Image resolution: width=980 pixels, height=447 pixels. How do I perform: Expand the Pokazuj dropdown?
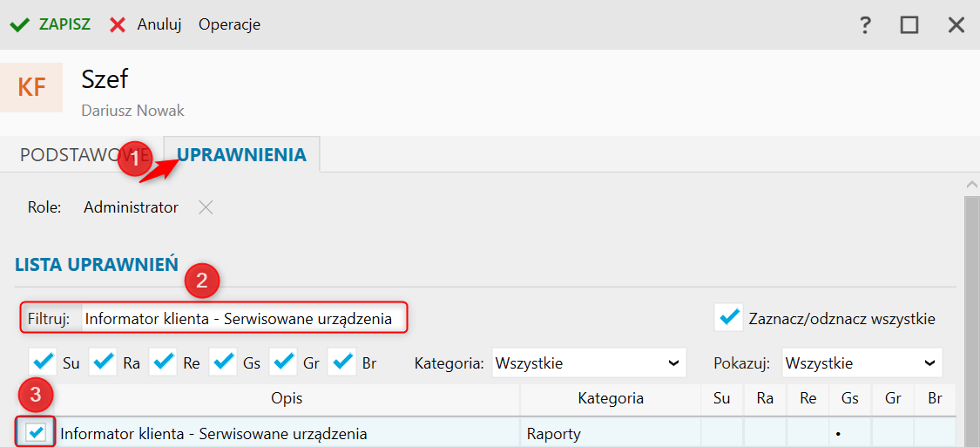pos(862,362)
